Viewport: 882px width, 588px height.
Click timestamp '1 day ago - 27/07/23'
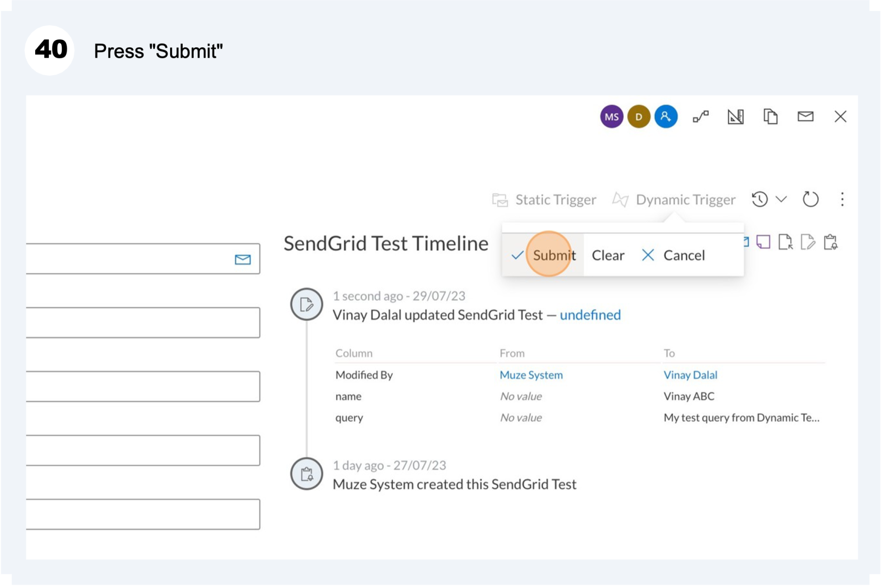click(389, 466)
